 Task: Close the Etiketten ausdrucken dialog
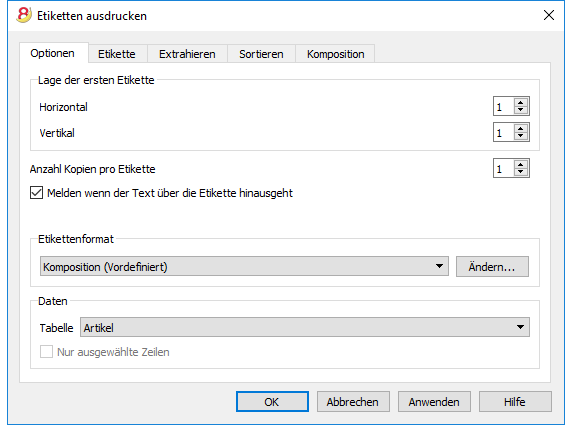pyautogui.click(x=549, y=15)
